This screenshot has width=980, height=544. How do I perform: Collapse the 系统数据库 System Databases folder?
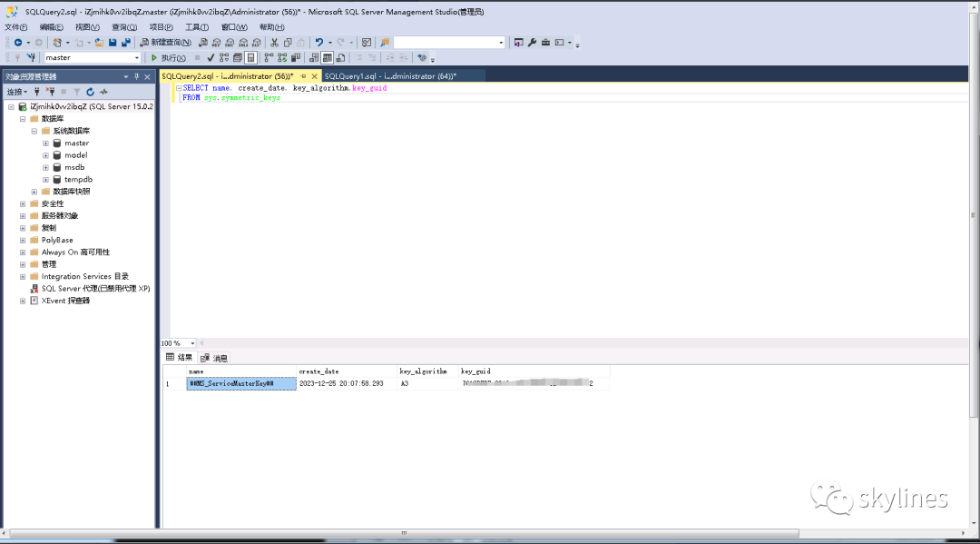[34, 132]
